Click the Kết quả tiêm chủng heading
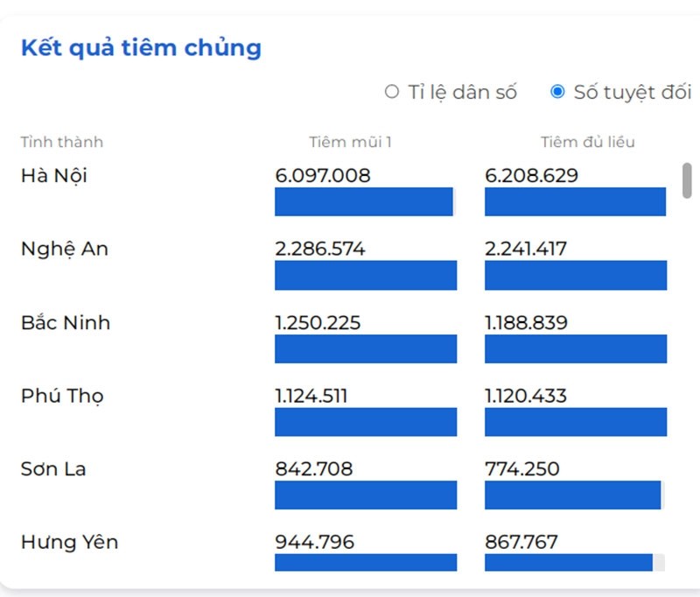Screen dimensions: 700x597 point(141,48)
